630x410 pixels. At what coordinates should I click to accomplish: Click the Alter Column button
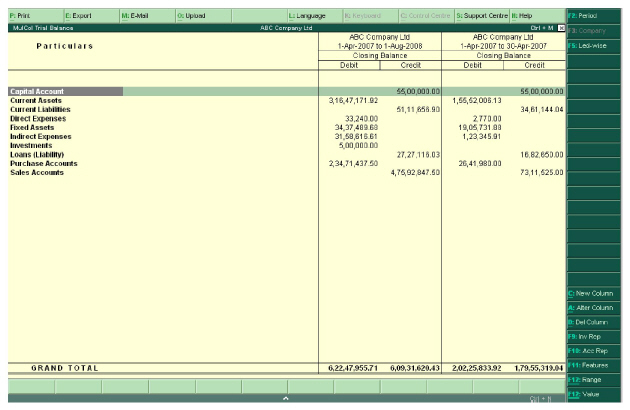click(x=593, y=308)
